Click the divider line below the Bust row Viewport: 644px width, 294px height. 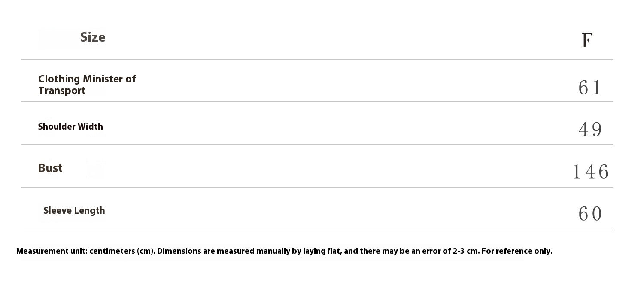pos(316,187)
